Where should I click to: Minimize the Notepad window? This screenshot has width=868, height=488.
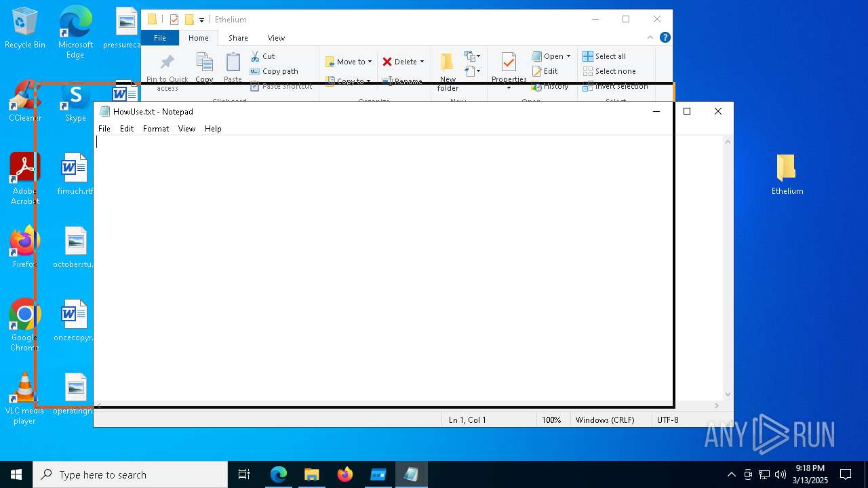click(x=656, y=111)
